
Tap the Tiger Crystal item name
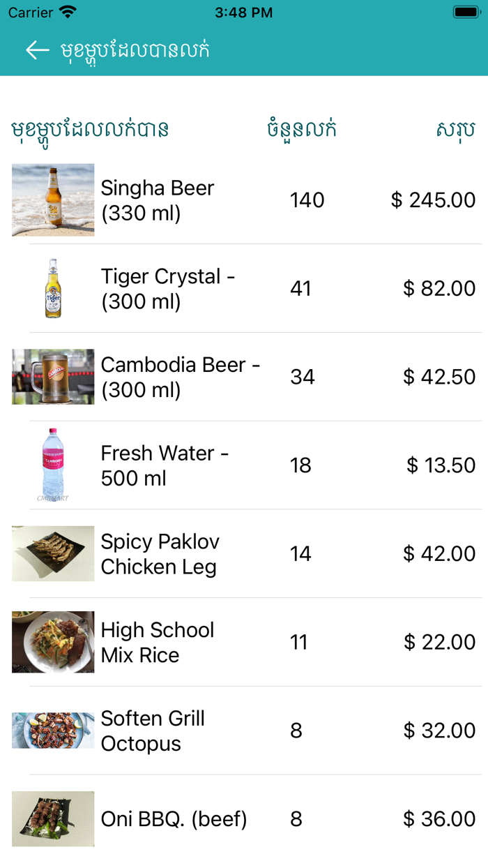click(168, 288)
